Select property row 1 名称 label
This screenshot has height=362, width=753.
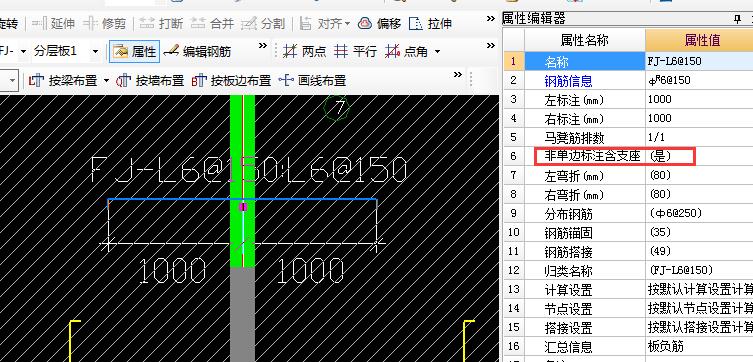(585, 61)
